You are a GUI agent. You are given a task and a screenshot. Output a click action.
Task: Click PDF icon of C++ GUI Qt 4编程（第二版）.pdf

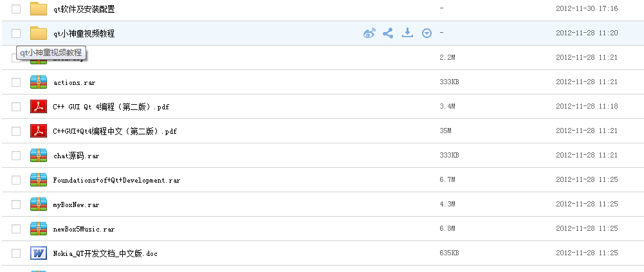[x=39, y=107]
